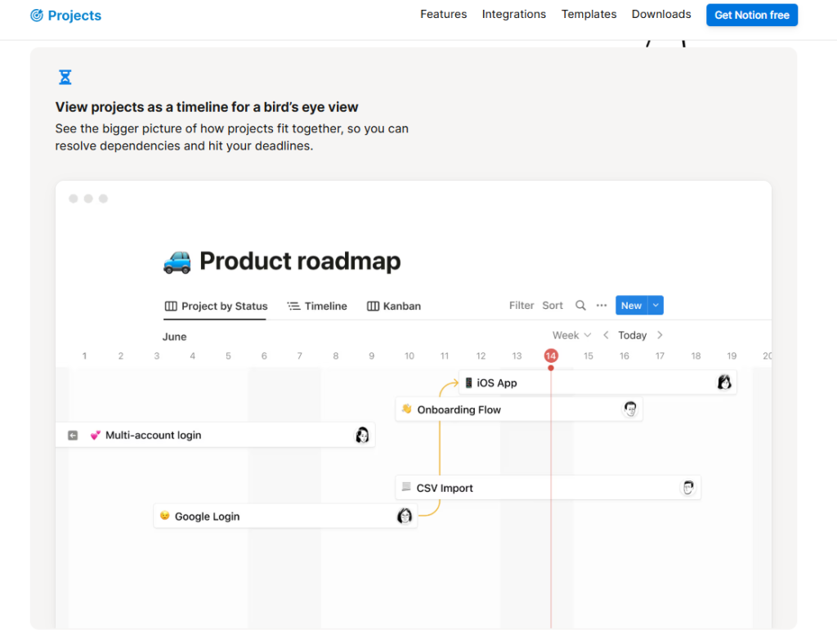Open the CSV Import timeline bar
The image size is (837, 644).
(x=548, y=488)
